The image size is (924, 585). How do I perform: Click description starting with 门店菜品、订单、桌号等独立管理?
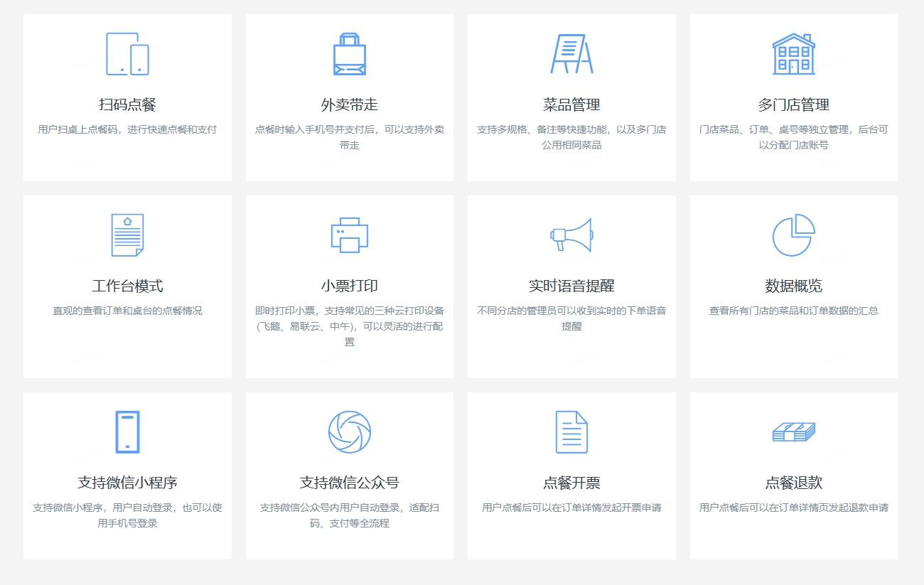pyautogui.click(x=794, y=138)
